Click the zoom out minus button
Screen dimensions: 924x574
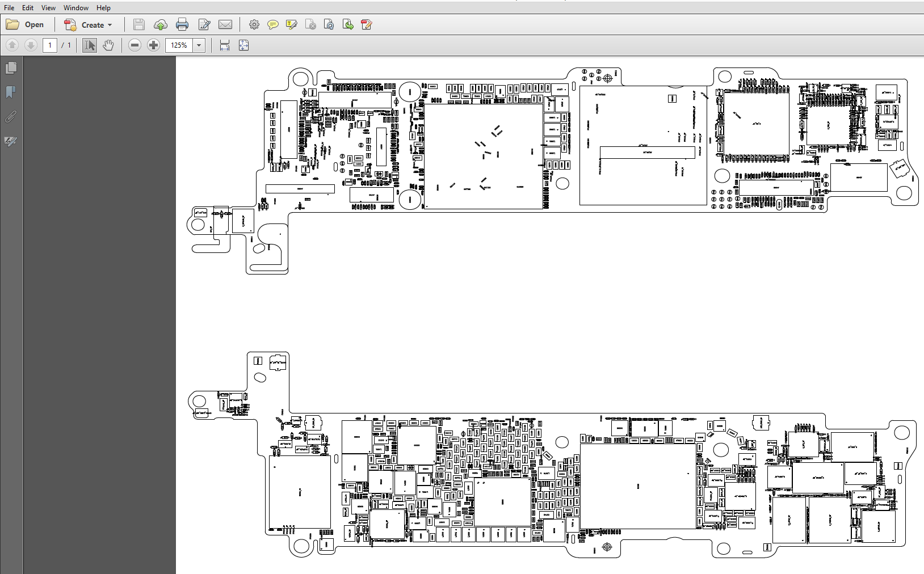coord(135,45)
